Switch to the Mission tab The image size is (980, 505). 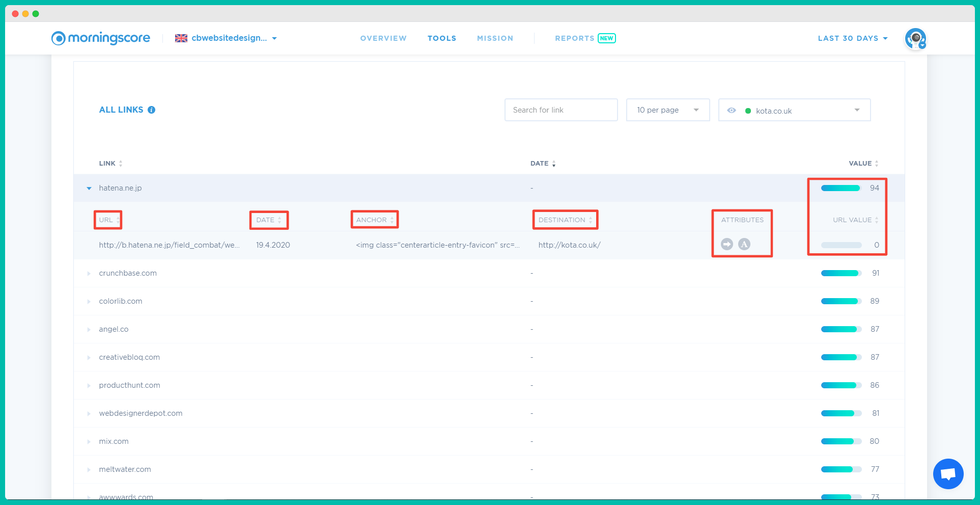pyautogui.click(x=495, y=38)
